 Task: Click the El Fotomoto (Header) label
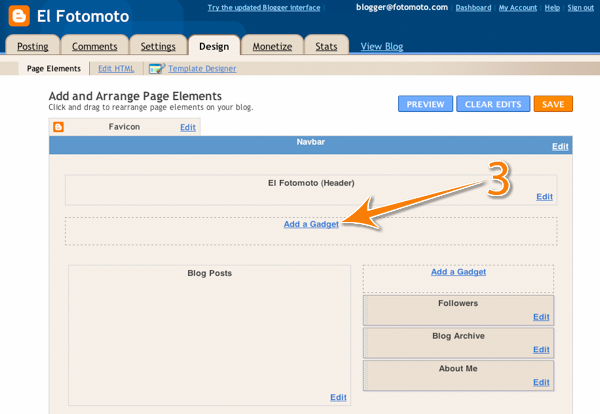[311, 183]
